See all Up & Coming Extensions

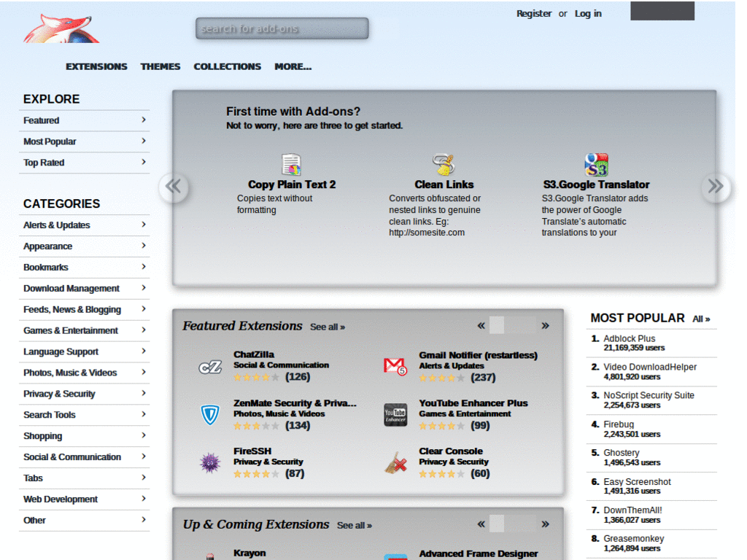[355, 526]
